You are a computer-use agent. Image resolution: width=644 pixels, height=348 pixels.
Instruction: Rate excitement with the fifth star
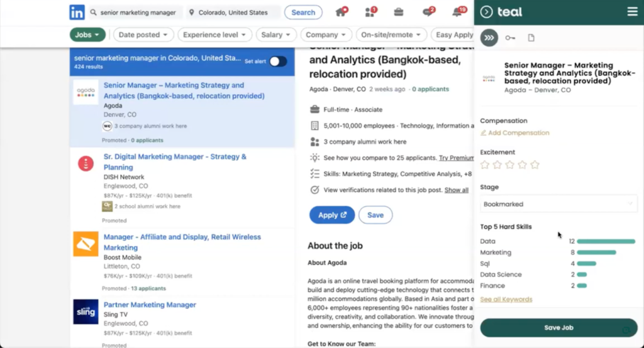[x=535, y=165]
